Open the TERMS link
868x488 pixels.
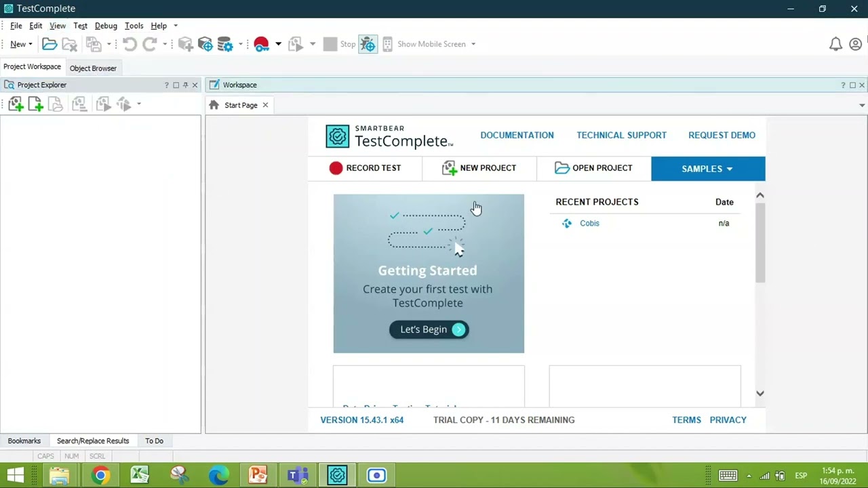pyautogui.click(x=686, y=420)
